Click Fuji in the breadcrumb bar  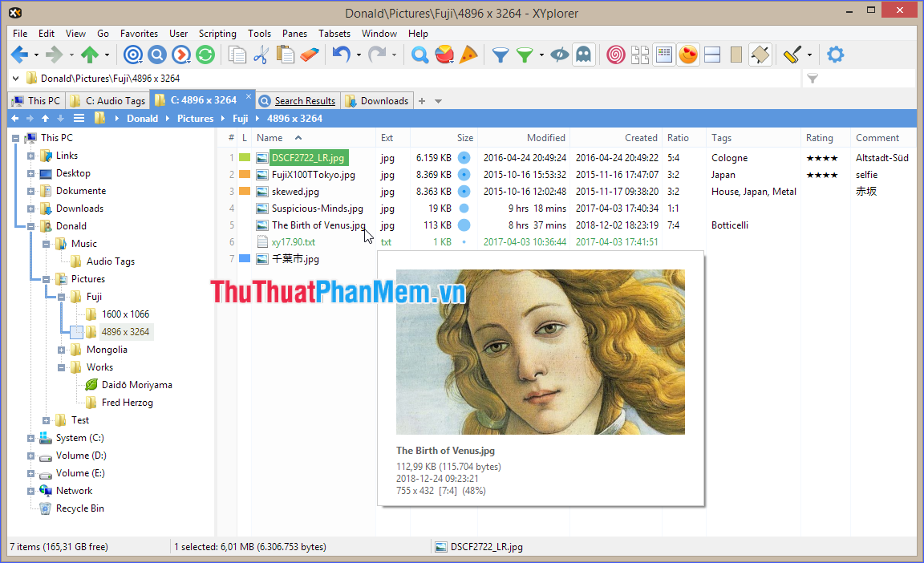click(x=240, y=119)
